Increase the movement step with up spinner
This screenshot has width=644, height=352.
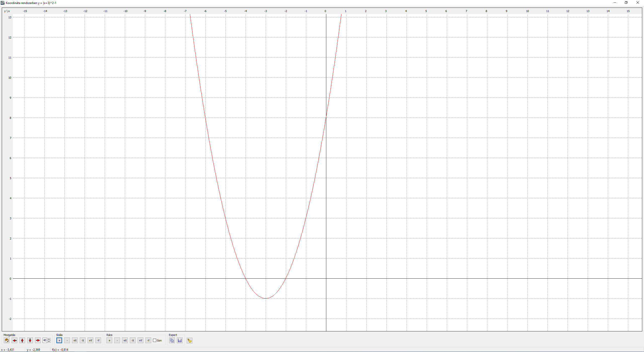tap(49, 339)
